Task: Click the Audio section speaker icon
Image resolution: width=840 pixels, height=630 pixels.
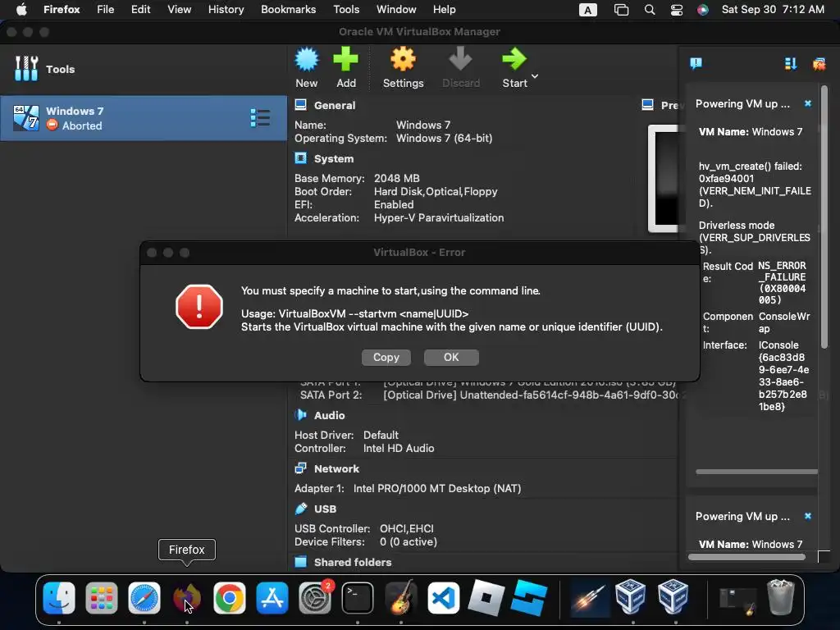Action: click(301, 415)
